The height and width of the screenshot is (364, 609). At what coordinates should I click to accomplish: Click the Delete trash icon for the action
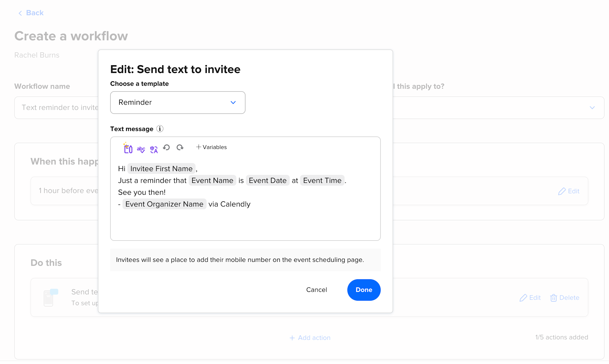[x=554, y=298]
